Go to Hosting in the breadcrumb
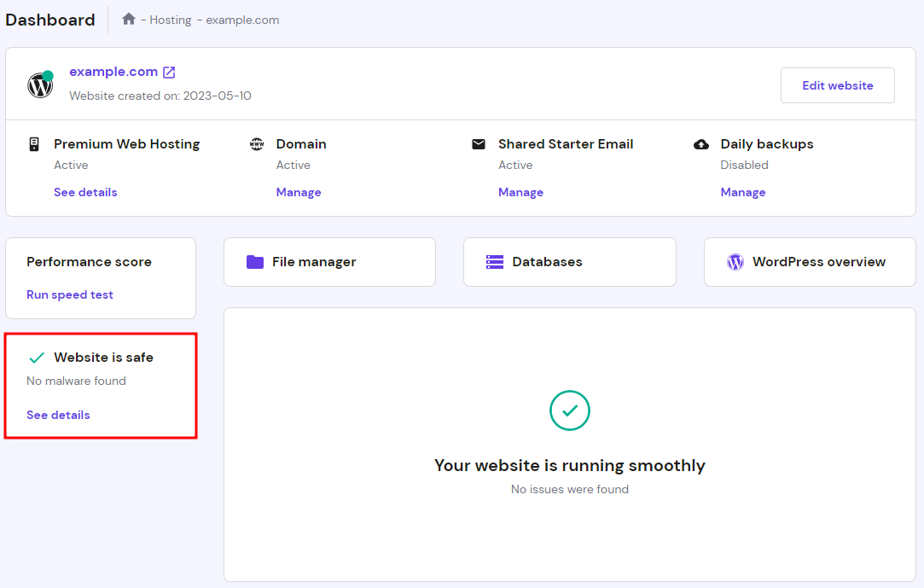The image size is (924, 588). click(x=170, y=20)
